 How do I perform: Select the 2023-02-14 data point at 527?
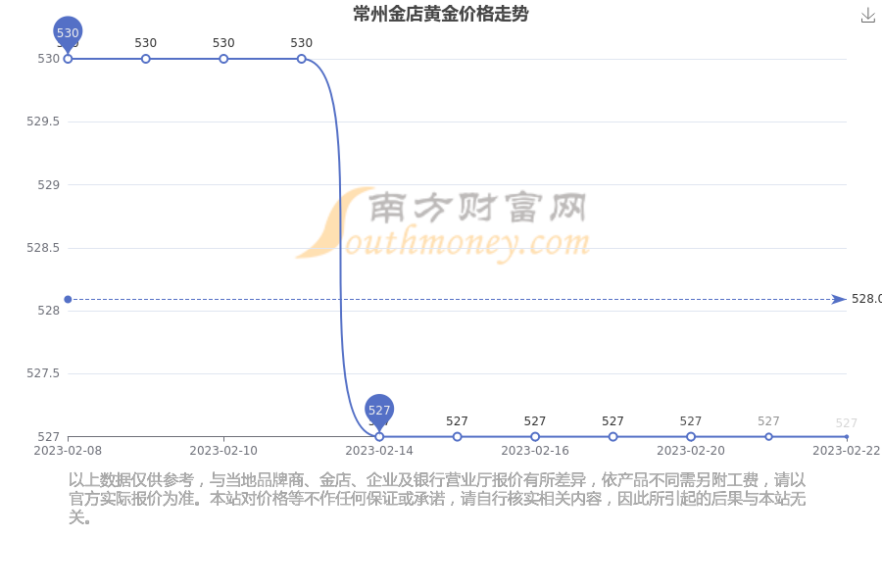(379, 437)
